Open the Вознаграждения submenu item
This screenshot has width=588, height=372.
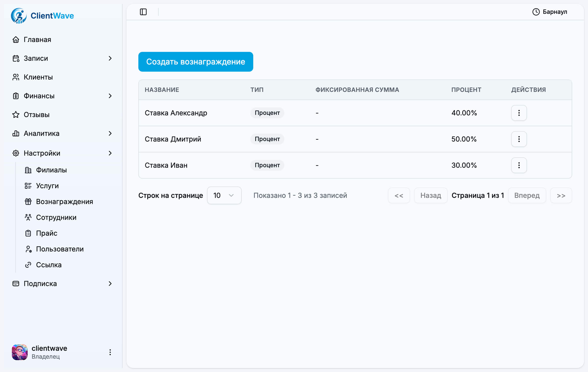64,202
